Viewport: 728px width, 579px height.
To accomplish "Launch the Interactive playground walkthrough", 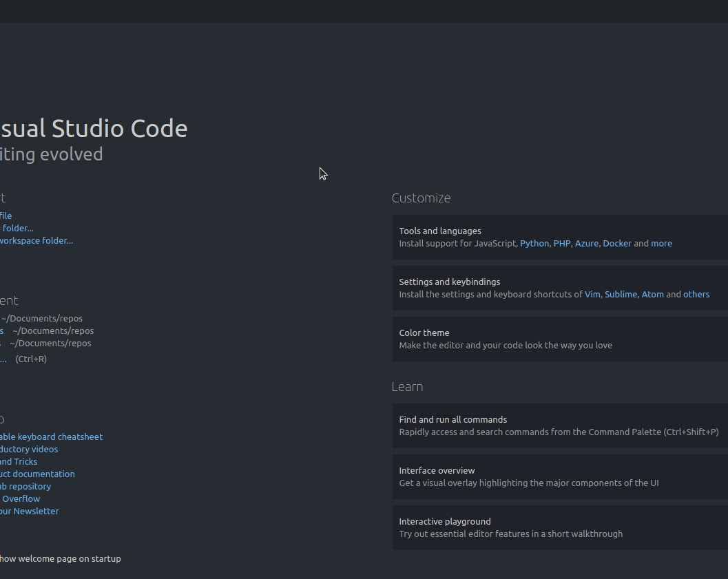I will 559,527.
